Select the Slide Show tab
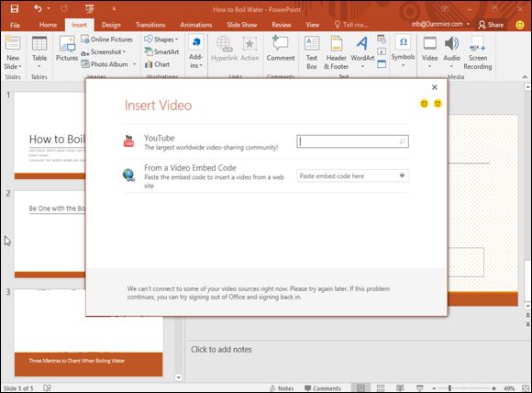This screenshot has width=532, height=393. [x=241, y=25]
